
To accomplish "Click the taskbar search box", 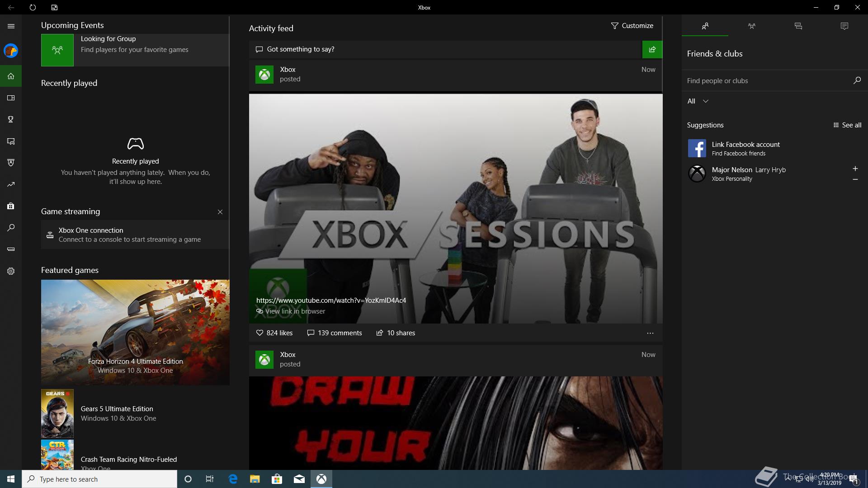I will click(99, 479).
